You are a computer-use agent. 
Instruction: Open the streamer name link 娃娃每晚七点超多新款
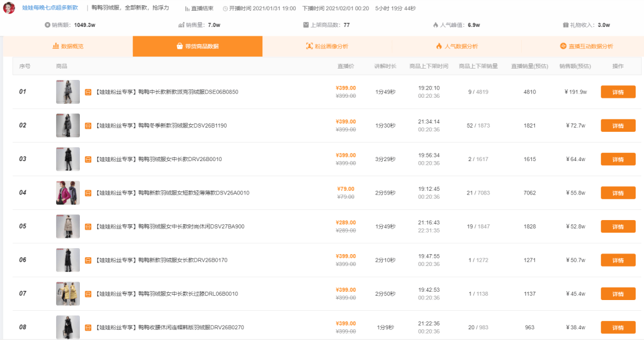50,8
